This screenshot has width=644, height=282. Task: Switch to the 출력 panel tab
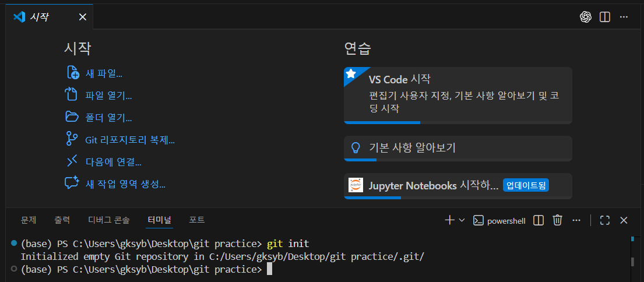click(x=62, y=220)
